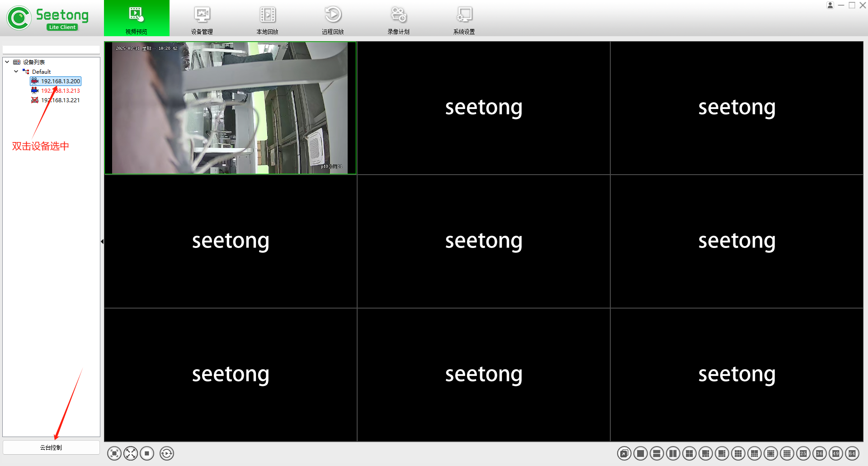This screenshot has height=466, width=868.
Task: Switch to sixteen-window grid layout
Action: (x=787, y=453)
